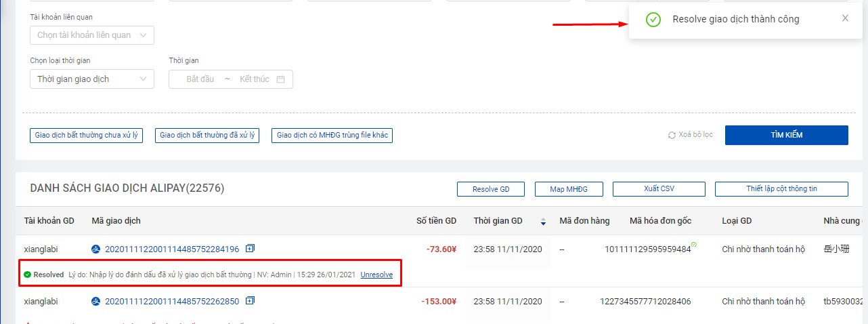Click the calendar icon in Thời gian field
868x324 pixels.
(280, 79)
